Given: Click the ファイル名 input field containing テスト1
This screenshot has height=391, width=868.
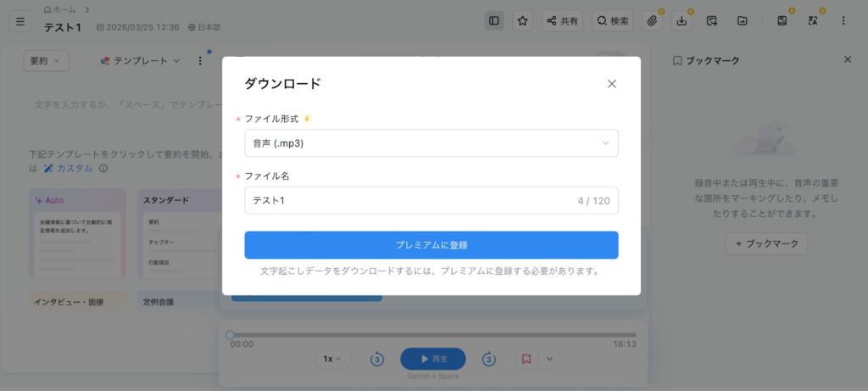Looking at the screenshot, I should coord(407,201).
